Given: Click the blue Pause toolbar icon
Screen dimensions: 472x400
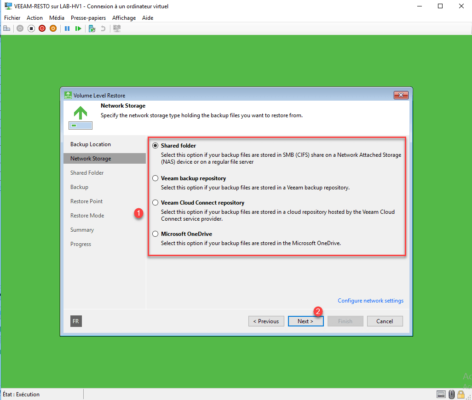Looking at the screenshot, I should pos(67,29).
